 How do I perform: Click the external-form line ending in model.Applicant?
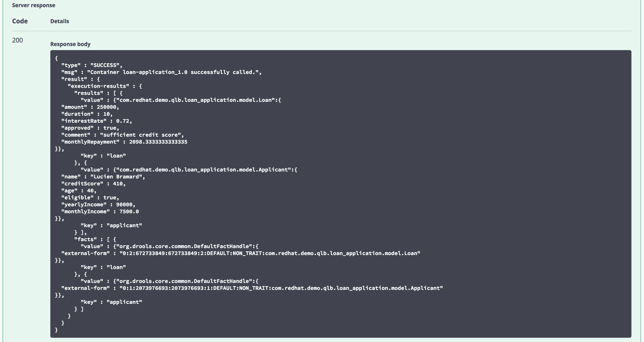click(252, 288)
